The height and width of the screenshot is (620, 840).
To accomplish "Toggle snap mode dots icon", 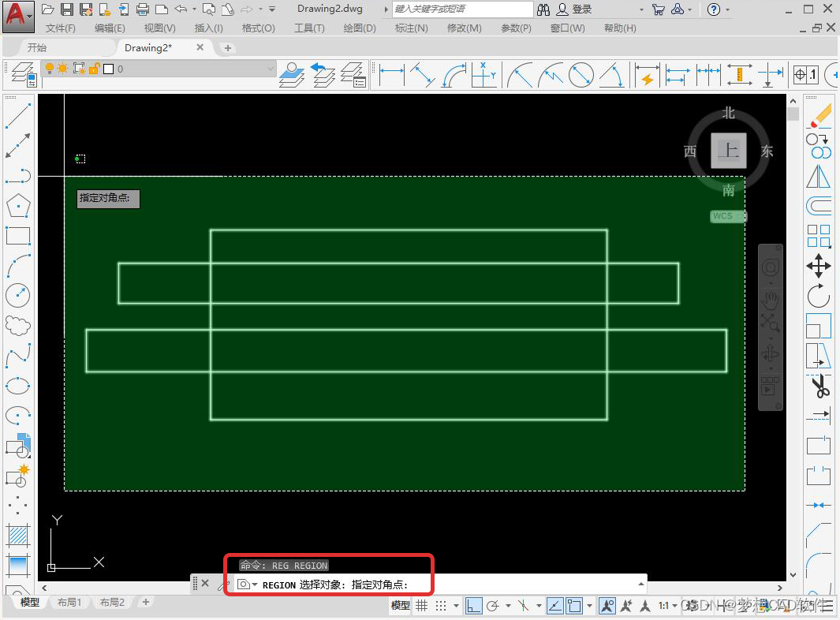I will tap(440, 606).
